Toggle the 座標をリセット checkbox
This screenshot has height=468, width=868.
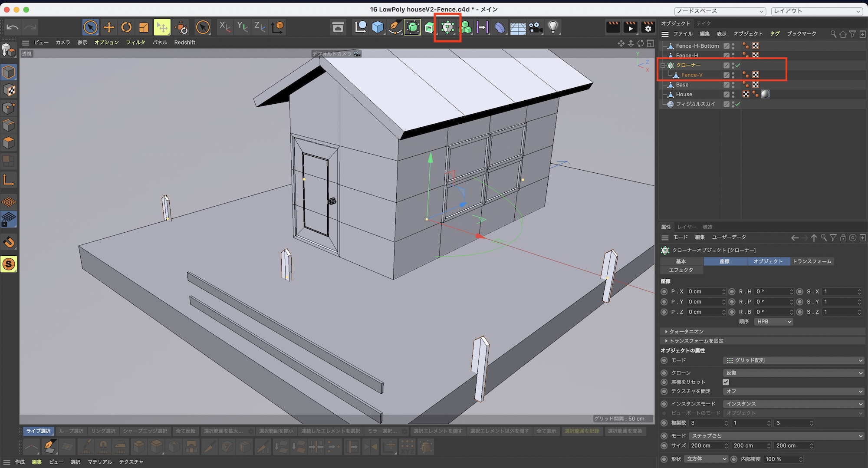(x=726, y=382)
